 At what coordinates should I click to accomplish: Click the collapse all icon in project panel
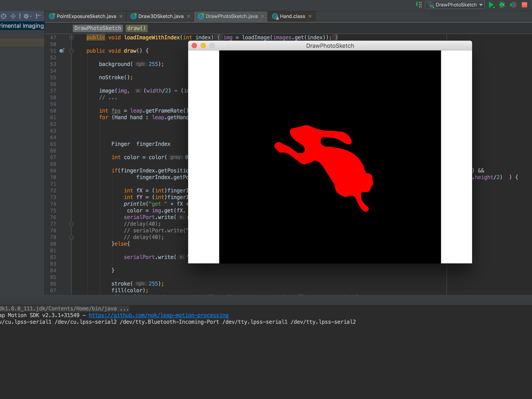[x=13, y=16]
